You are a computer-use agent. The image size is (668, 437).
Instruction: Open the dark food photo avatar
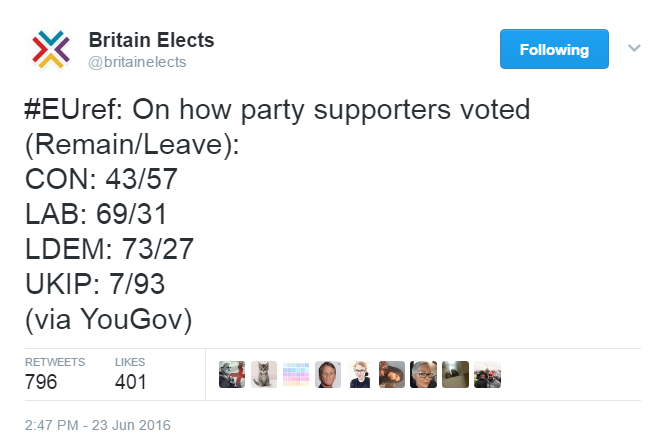[392, 374]
